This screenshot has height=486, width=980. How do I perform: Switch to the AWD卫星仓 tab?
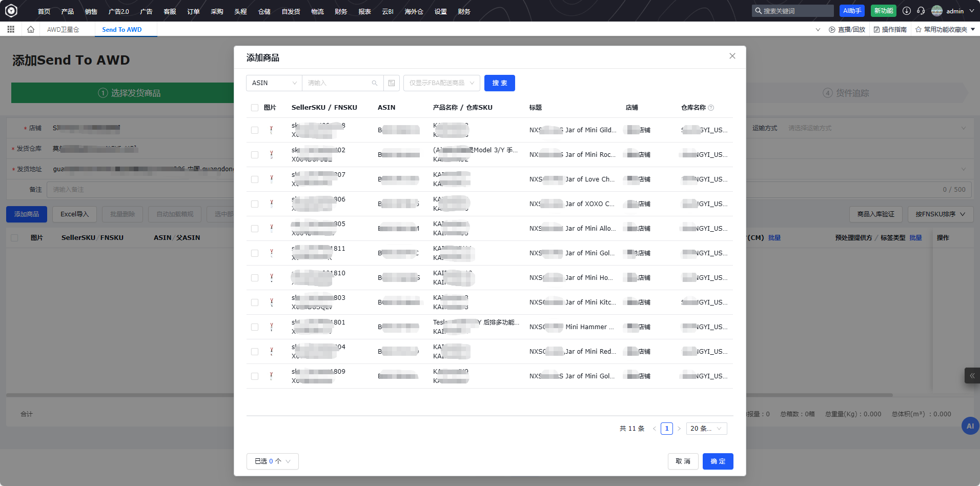(63, 30)
